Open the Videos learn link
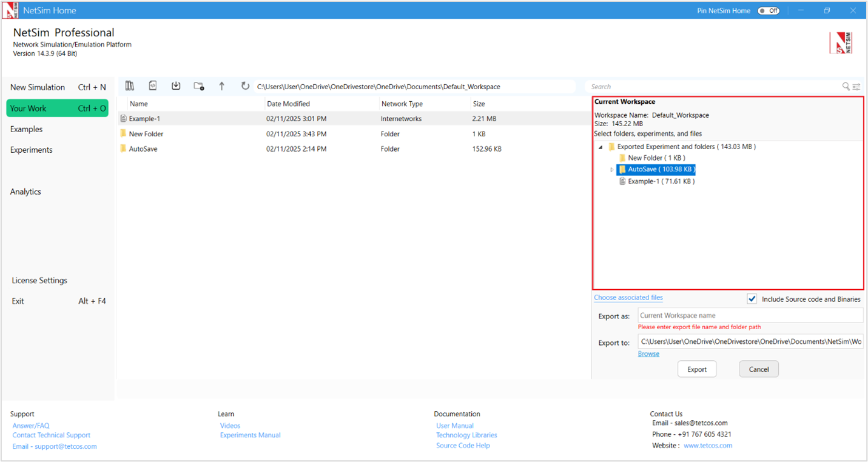This screenshot has height=462, width=868. 230,426
